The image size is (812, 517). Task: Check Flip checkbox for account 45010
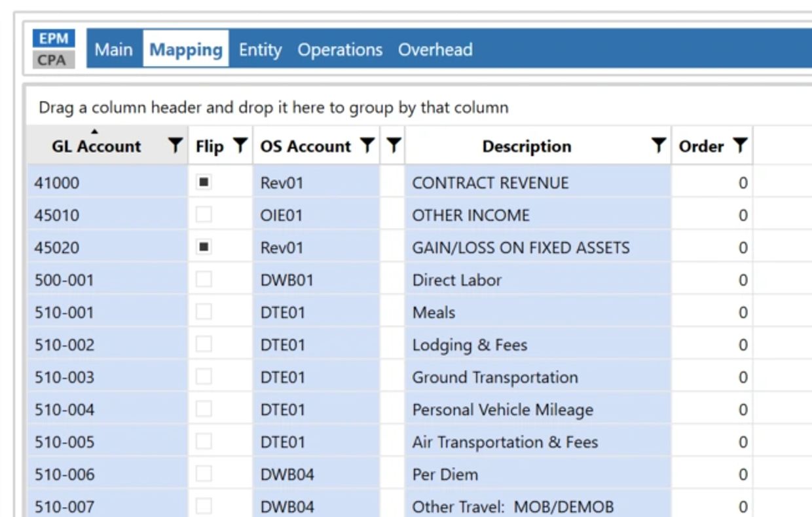click(x=204, y=215)
